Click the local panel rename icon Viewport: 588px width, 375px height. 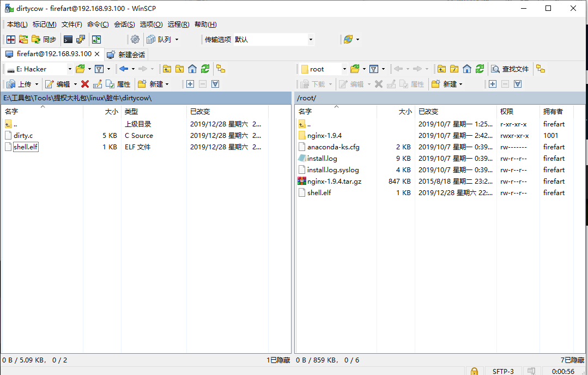click(98, 84)
